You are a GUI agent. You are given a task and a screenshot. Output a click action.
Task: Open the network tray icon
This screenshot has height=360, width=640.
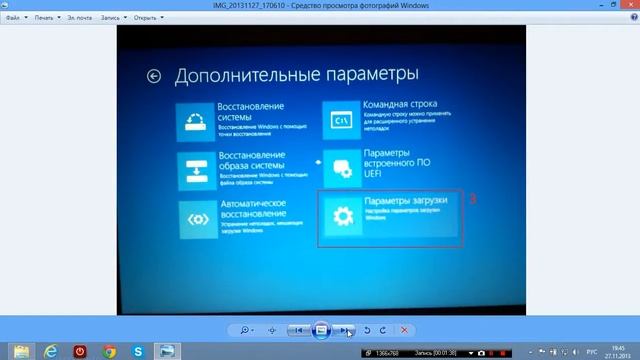[x=564, y=352]
